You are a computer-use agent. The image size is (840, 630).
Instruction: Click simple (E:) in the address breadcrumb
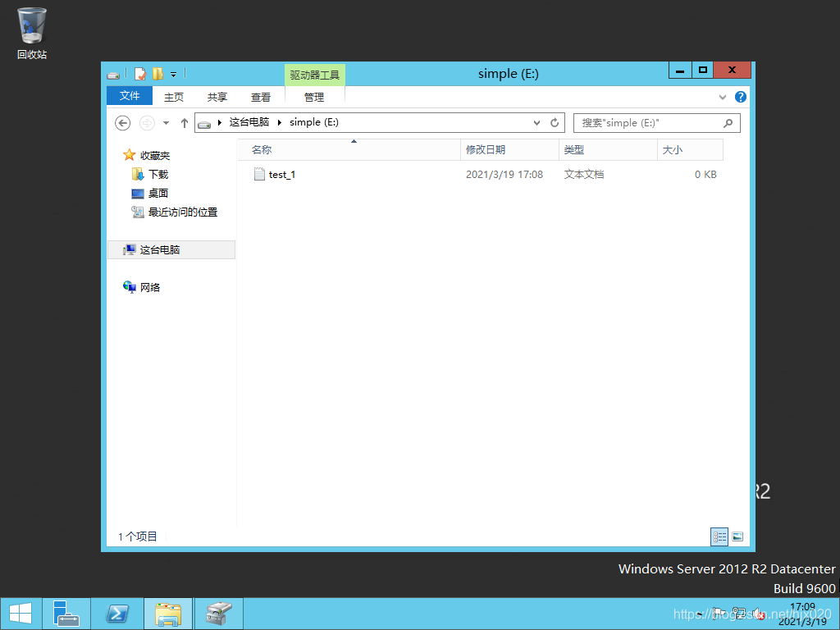click(x=314, y=122)
